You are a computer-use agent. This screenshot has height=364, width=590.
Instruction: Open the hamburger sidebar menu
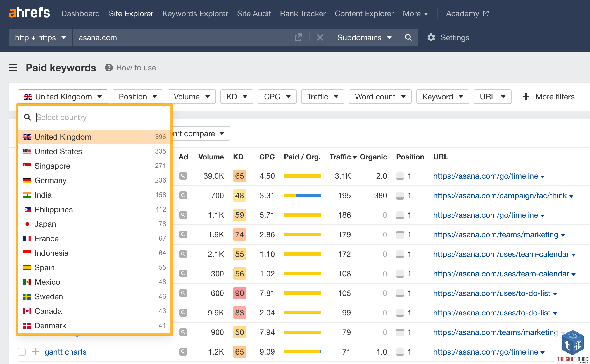point(13,68)
